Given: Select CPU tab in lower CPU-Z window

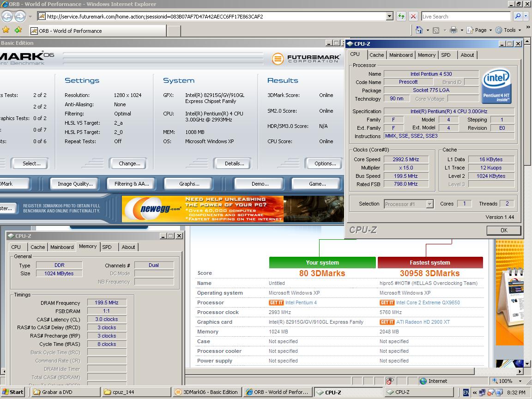Looking at the screenshot, I should point(16,247).
